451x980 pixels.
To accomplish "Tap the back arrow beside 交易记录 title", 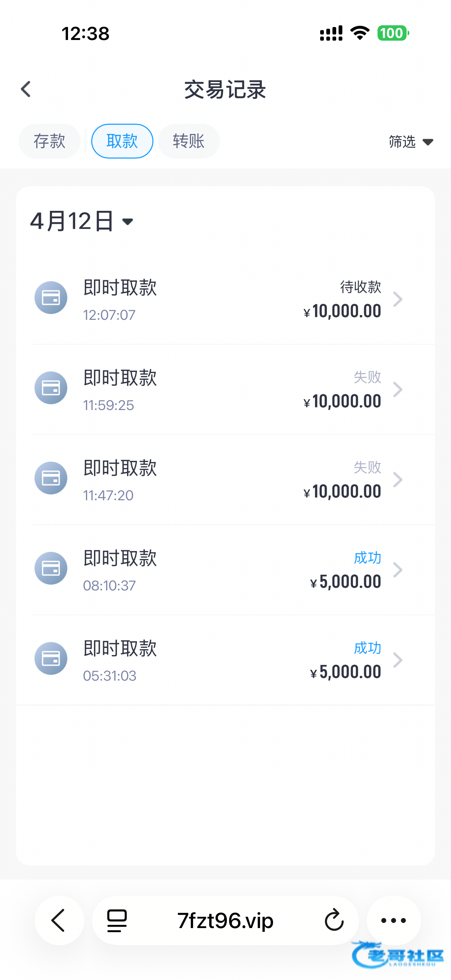I will coord(26,90).
